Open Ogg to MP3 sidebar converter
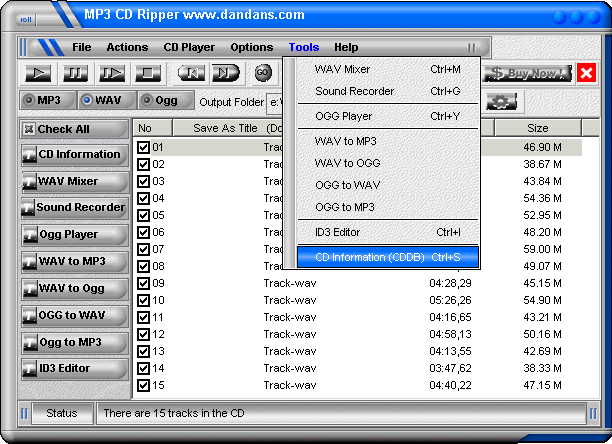The image size is (612, 444). [x=74, y=343]
